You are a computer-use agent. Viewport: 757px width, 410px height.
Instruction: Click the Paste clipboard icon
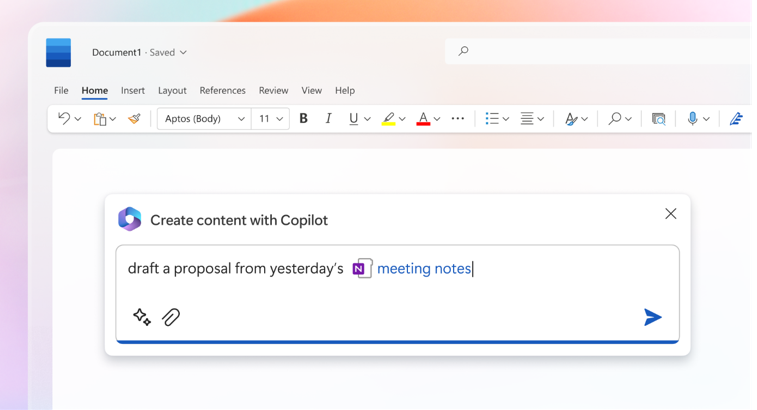point(99,119)
